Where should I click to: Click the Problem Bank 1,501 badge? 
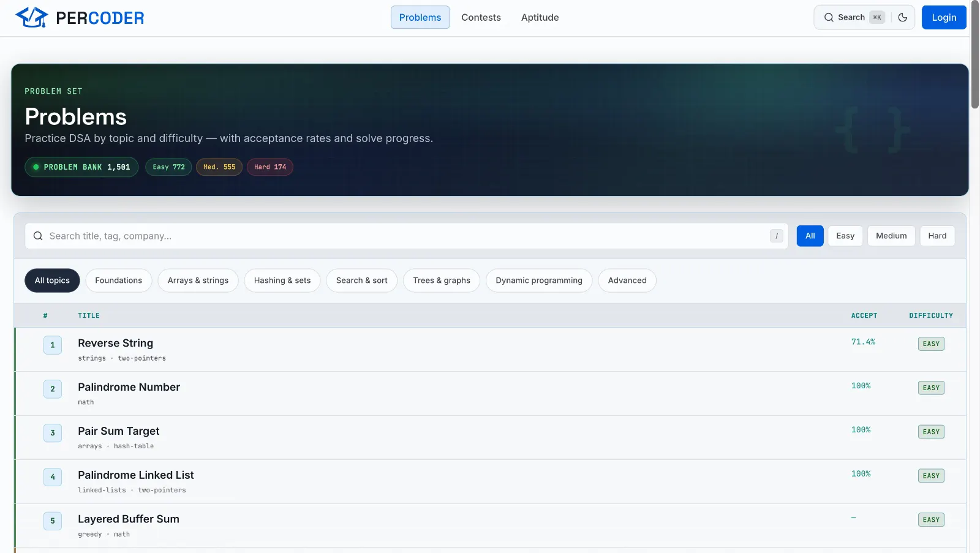click(x=81, y=167)
